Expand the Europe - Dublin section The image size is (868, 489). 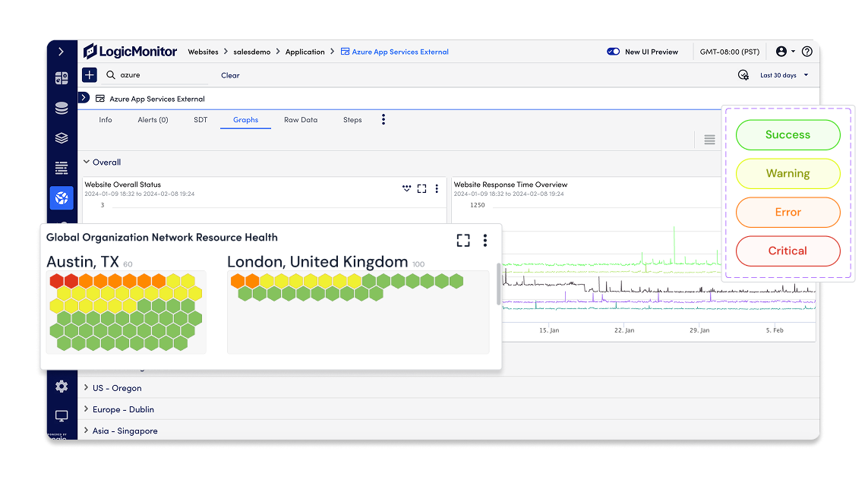pos(87,409)
